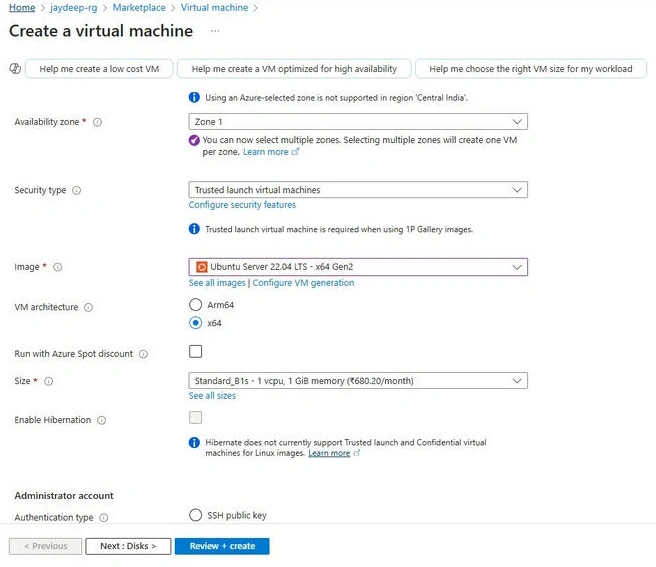Click Help me create VM for high availability
The height and width of the screenshot is (567, 656).
(x=294, y=69)
